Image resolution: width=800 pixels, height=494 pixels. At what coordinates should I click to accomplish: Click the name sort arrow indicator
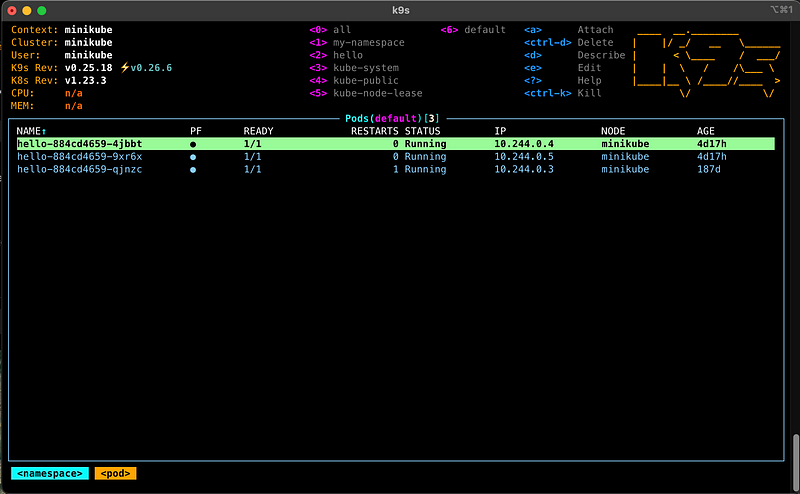(x=44, y=132)
